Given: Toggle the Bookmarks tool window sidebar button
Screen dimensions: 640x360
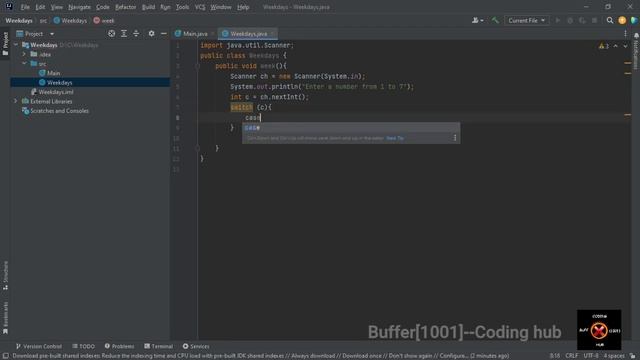Looking at the screenshot, I should (x=5, y=318).
